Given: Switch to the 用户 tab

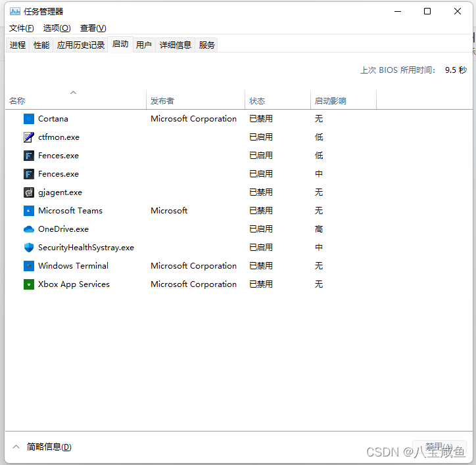Looking at the screenshot, I should tap(144, 45).
